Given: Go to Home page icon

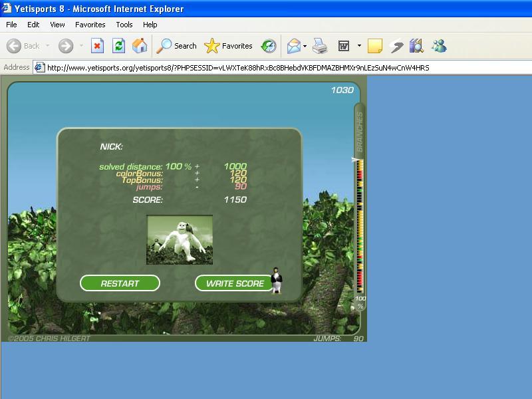Looking at the screenshot, I should [140, 46].
